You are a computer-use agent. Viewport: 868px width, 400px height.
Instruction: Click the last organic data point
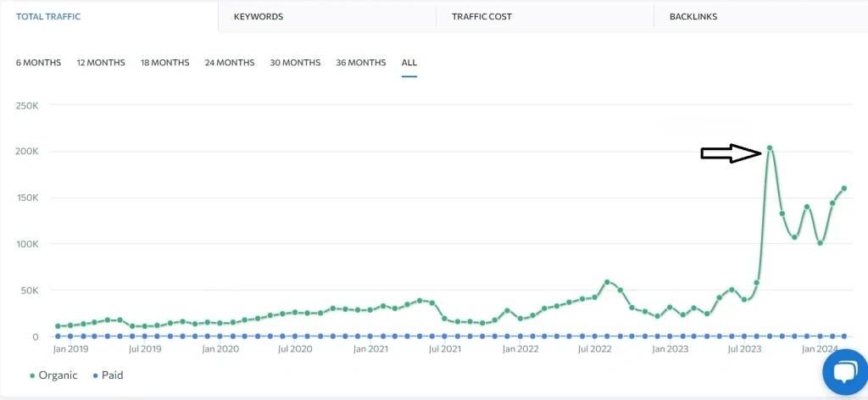(x=844, y=188)
